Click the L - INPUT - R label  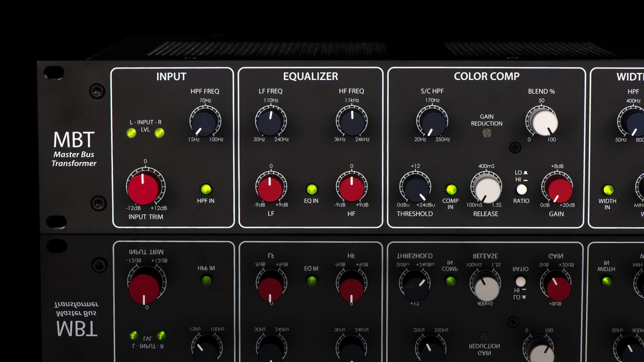pos(146,122)
